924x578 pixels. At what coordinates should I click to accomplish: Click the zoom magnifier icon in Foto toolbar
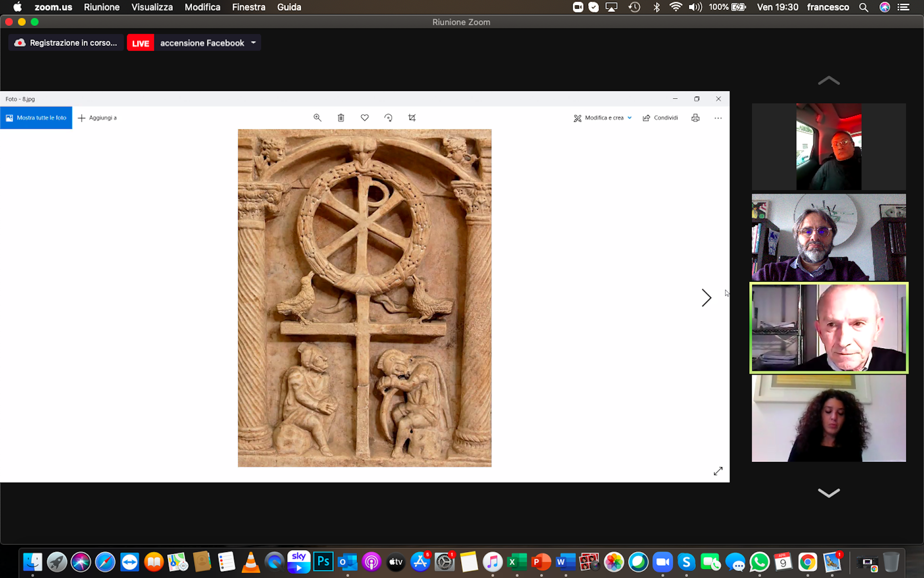317,118
